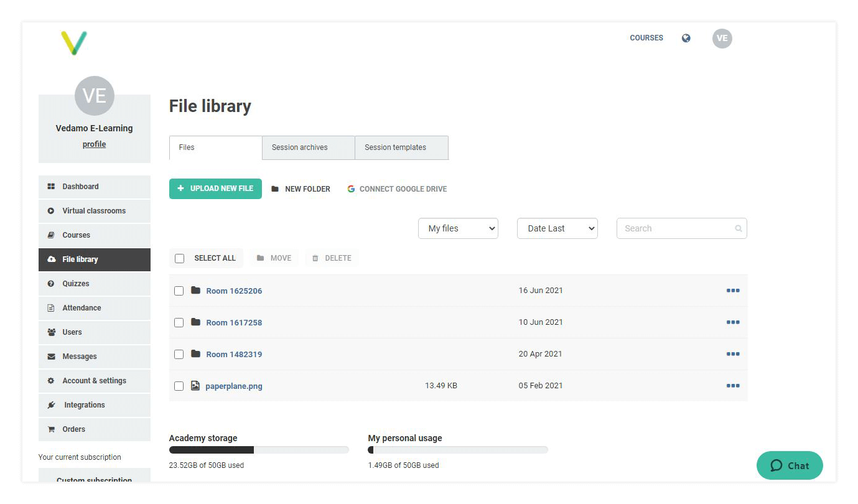Click the 13.49 KB file size

tap(441, 386)
